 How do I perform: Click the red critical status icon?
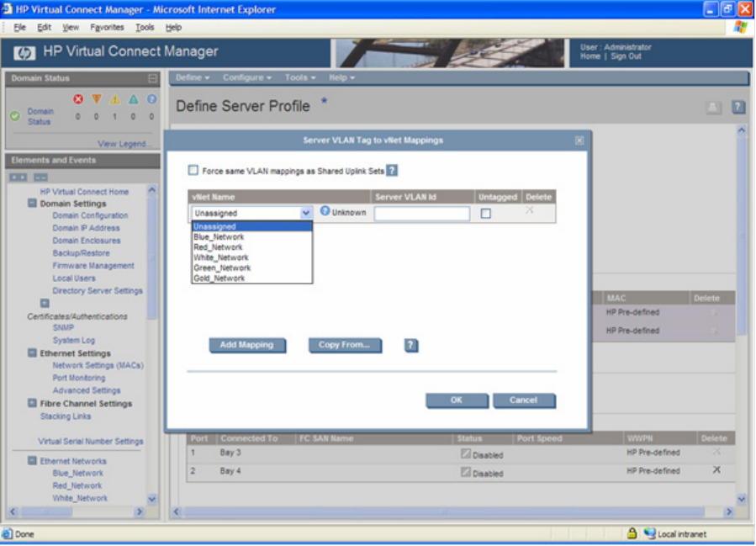[x=78, y=99]
